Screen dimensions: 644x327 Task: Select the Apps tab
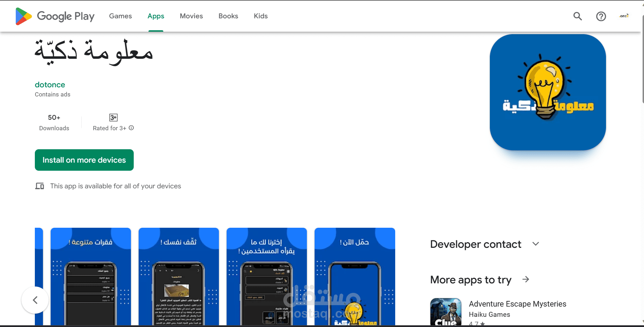[156, 16]
